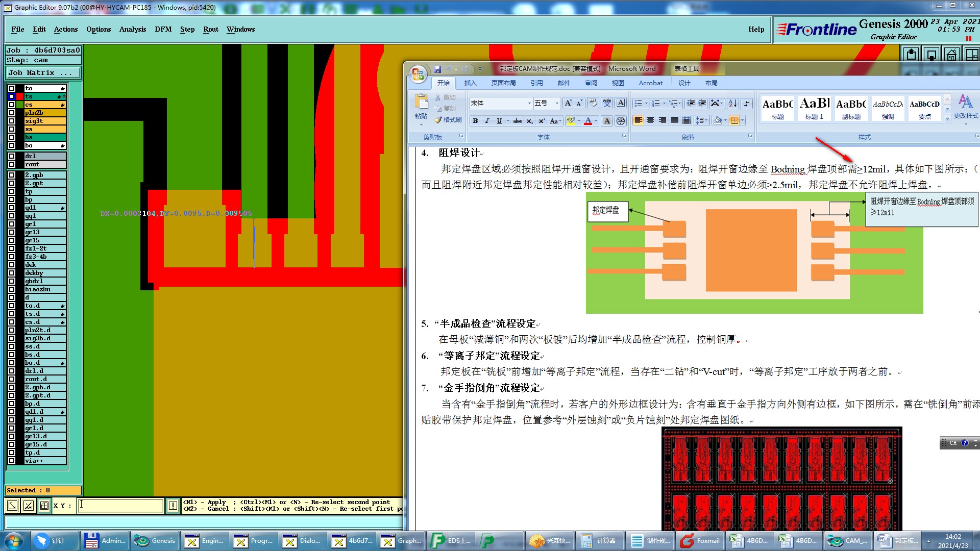The height and width of the screenshot is (551, 980).
Task: Toggle checkbox for drl layer
Action: [12, 156]
